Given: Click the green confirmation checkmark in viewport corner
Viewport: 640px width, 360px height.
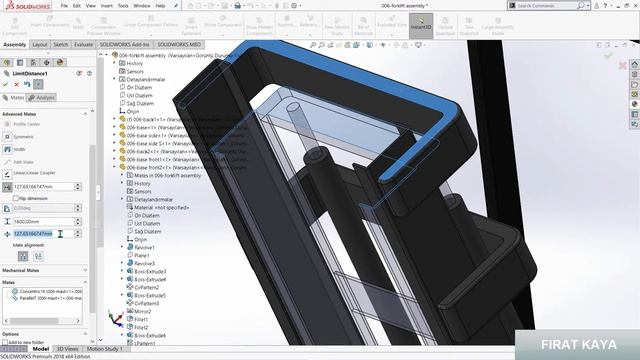Looking at the screenshot, I should pyautogui.click(x=608, y=55).
